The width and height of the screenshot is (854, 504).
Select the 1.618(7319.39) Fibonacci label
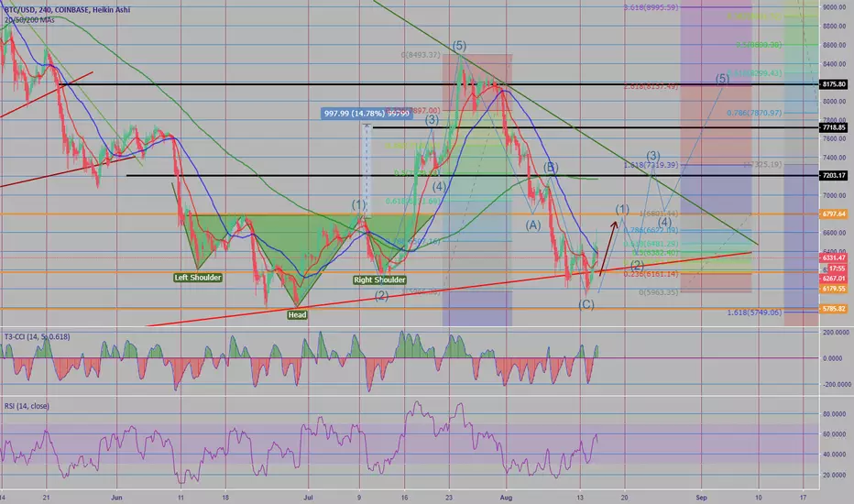(x=651, y=165)
